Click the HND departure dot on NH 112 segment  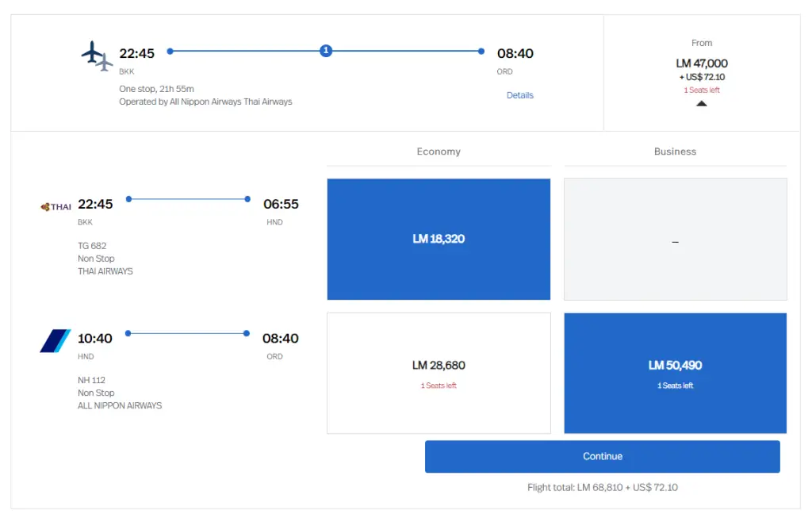click(128, 333)
